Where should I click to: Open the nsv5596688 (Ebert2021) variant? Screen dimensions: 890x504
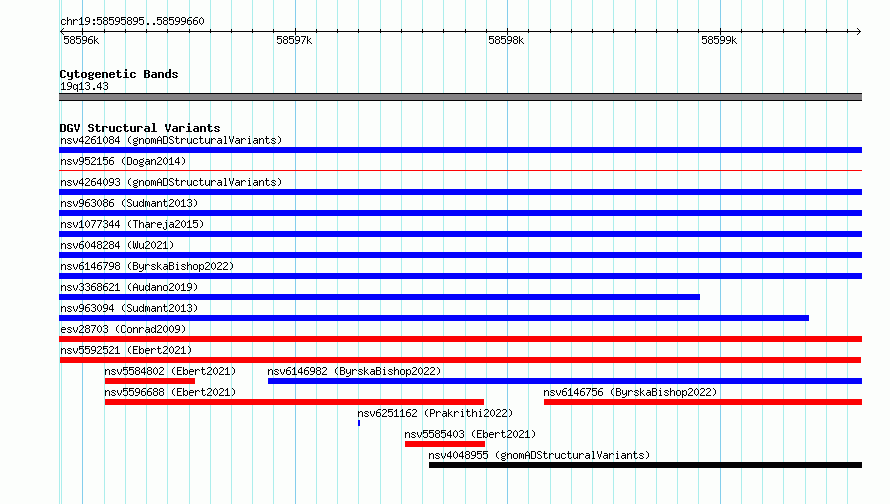(x=170, y=392)
